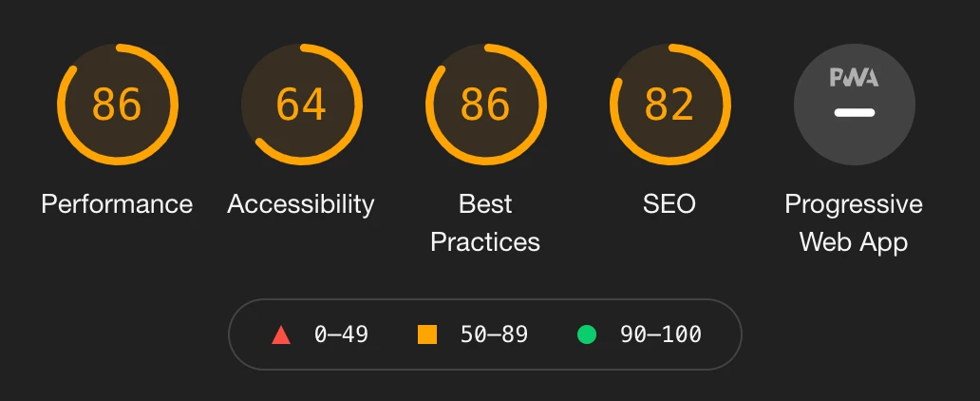Click the orange square average icon
The height and width of the screenshot is (401, 980).
[427, 334]
